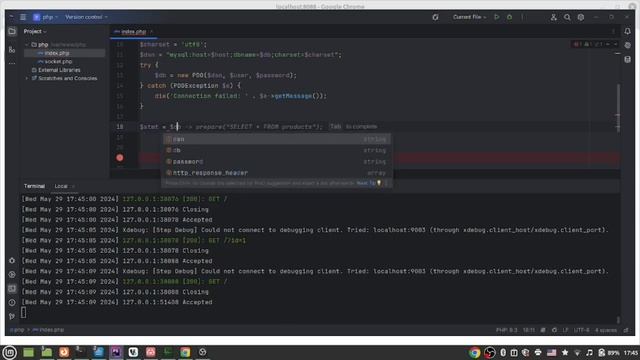Image resolution: width=640 pixels, height=360 pixels.
Task: Select External Libraries node
Action: [59, 70]
